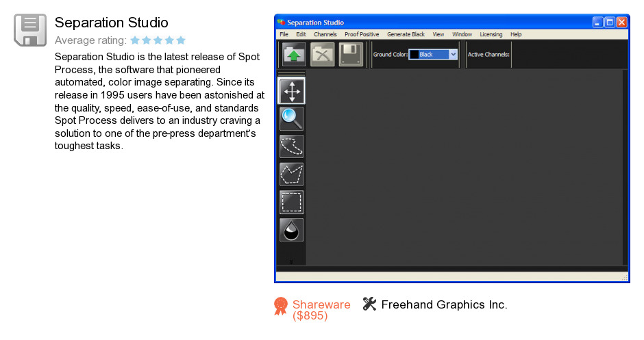Click the floppy disk save toolbar button

coord(351,54)
